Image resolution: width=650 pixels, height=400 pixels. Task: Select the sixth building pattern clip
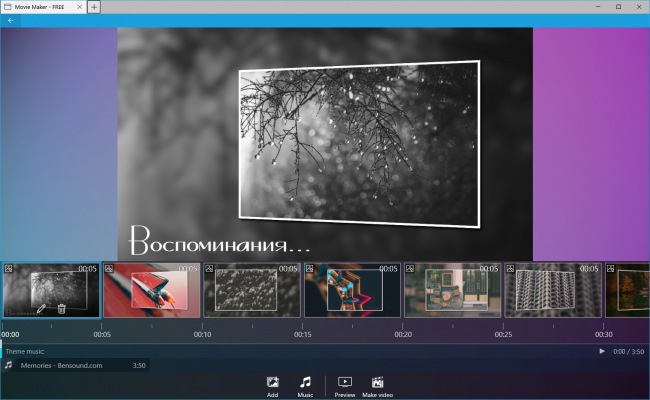[x=552, y=291]
